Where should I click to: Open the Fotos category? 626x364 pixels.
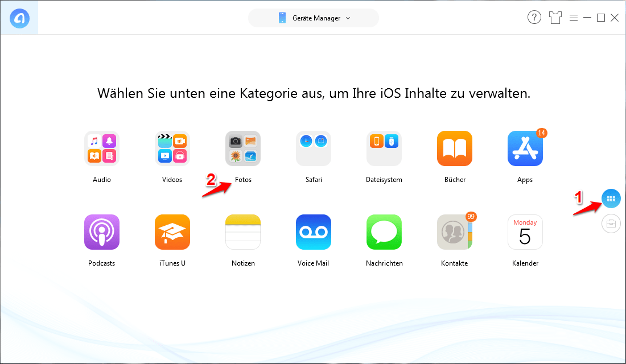click(243, 148)
